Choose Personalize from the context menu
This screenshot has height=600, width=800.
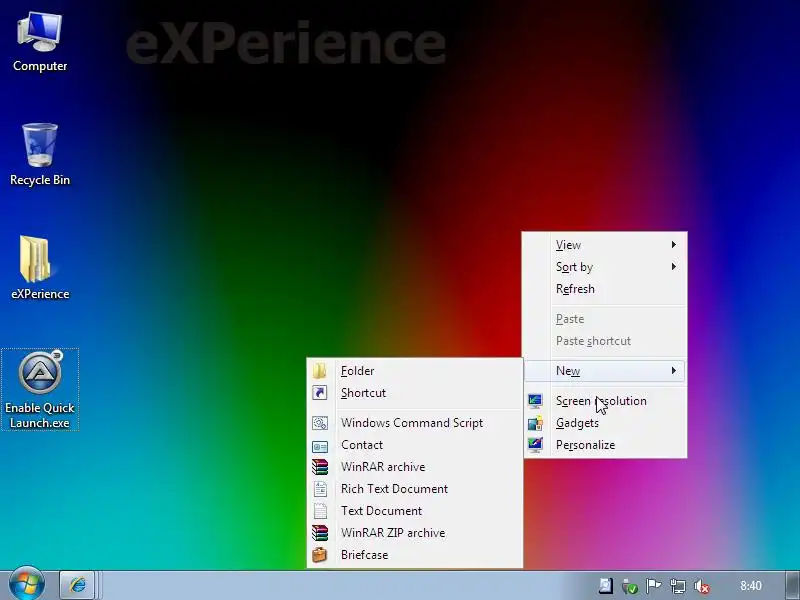(606, 445)
